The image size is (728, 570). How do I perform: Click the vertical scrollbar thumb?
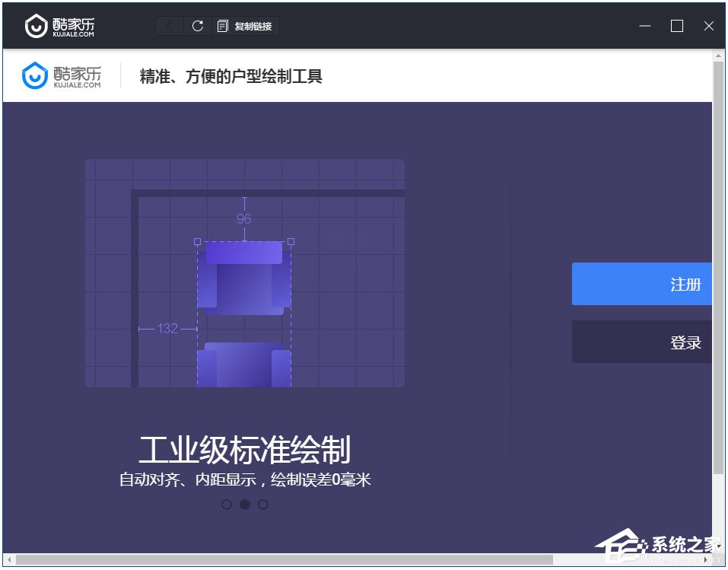click(718, 266)
